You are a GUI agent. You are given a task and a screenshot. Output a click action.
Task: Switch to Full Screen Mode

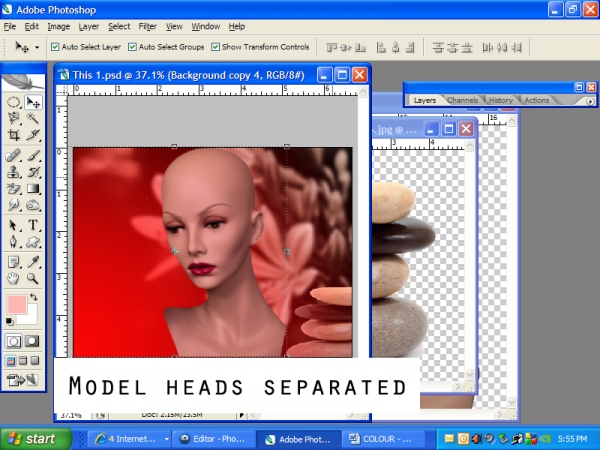click(35, 360)
